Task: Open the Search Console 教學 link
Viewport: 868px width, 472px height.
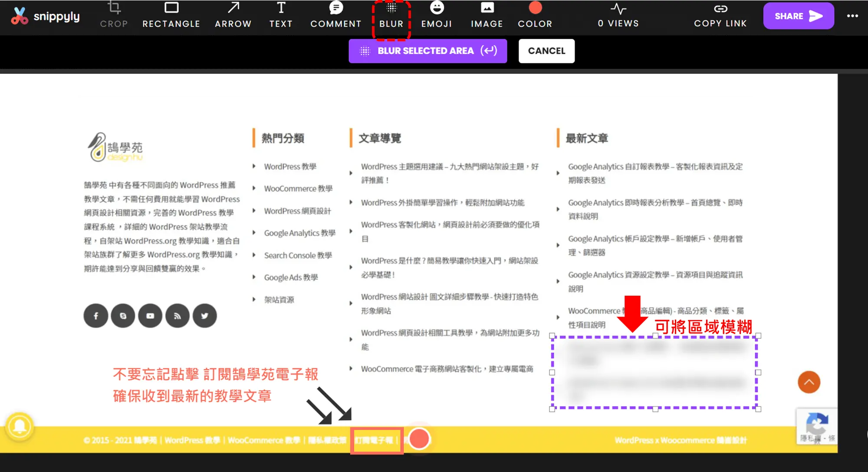Action: click(298, 255)
